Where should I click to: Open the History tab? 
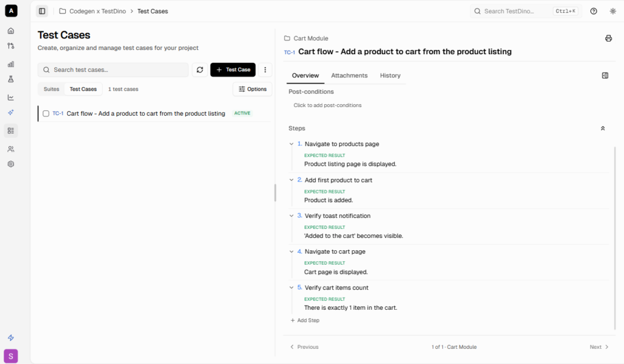click(390, 75)
